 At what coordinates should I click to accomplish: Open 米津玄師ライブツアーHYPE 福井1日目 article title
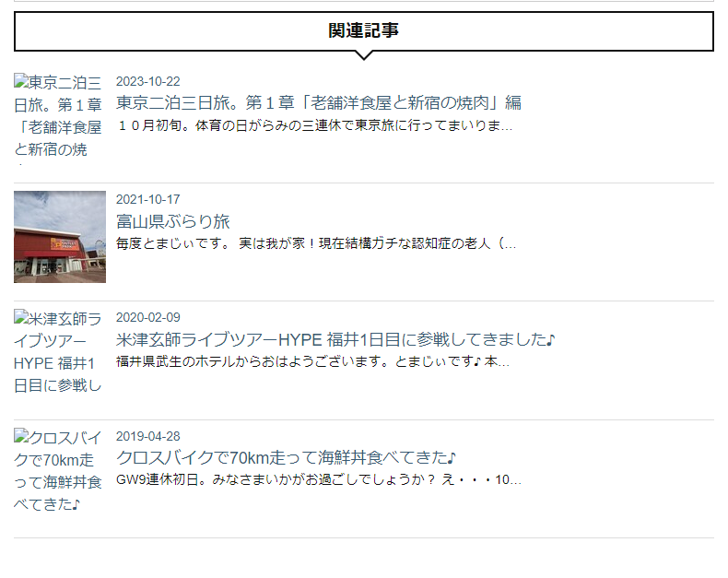pyautogui.click(x=335, y=339)
